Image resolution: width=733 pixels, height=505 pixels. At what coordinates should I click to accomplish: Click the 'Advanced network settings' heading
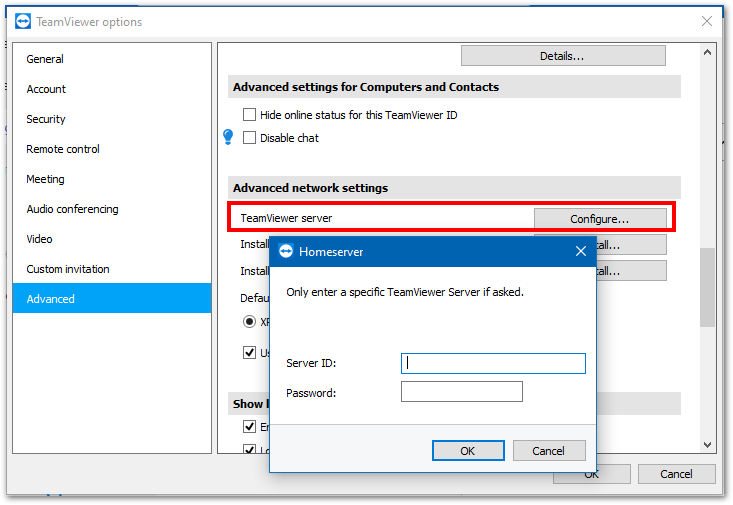coord(310,188)
